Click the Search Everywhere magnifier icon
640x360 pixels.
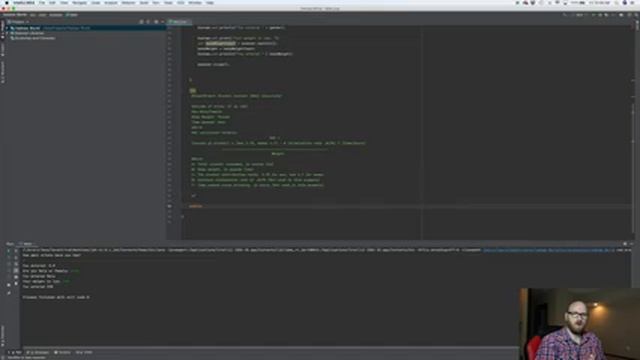tap(635, 15)
